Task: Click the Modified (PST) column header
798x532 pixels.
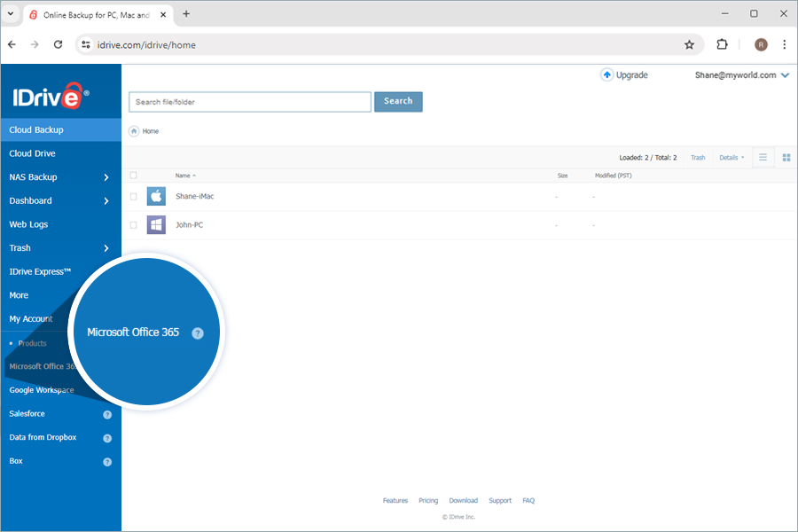Action: coord(614,176)
